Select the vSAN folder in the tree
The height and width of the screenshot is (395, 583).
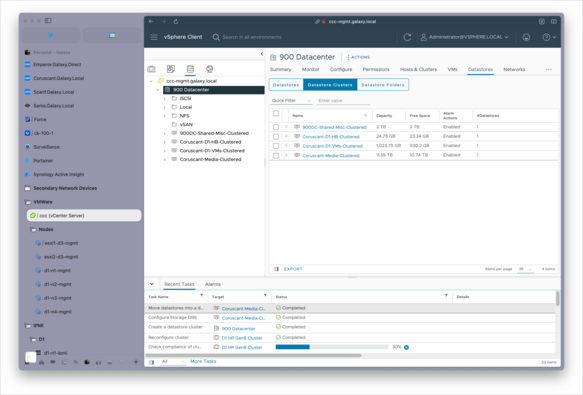click(x=186, y=125)
